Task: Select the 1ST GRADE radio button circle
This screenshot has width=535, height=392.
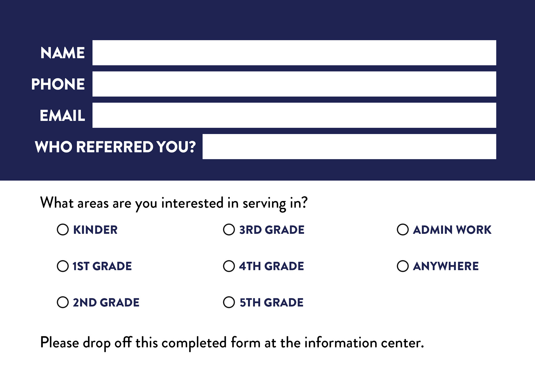Action: click(63, 266)
